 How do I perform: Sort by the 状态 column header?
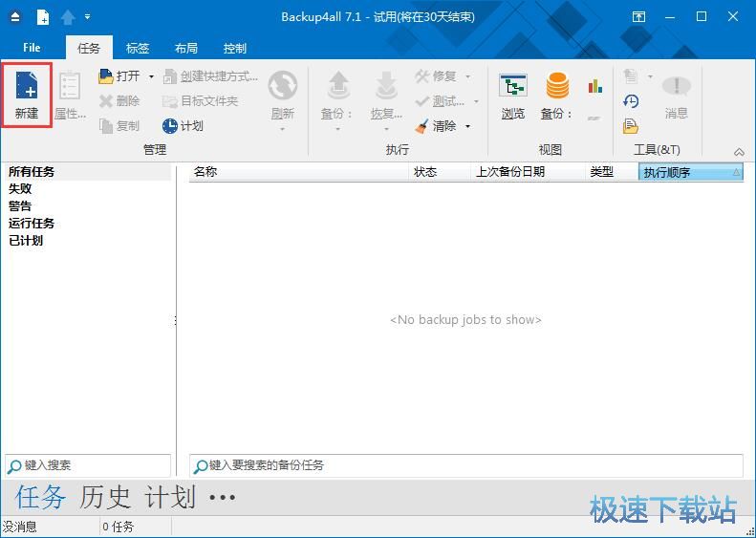tap(440, 172)
